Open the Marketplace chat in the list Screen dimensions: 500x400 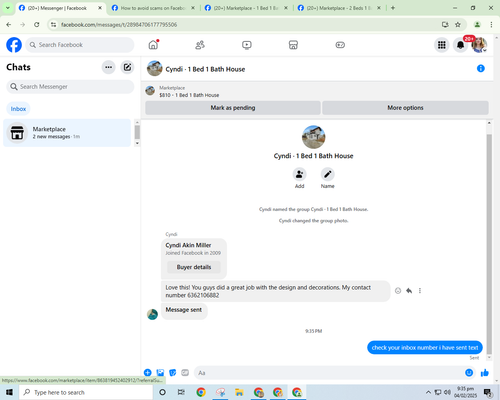click(67, 133)
